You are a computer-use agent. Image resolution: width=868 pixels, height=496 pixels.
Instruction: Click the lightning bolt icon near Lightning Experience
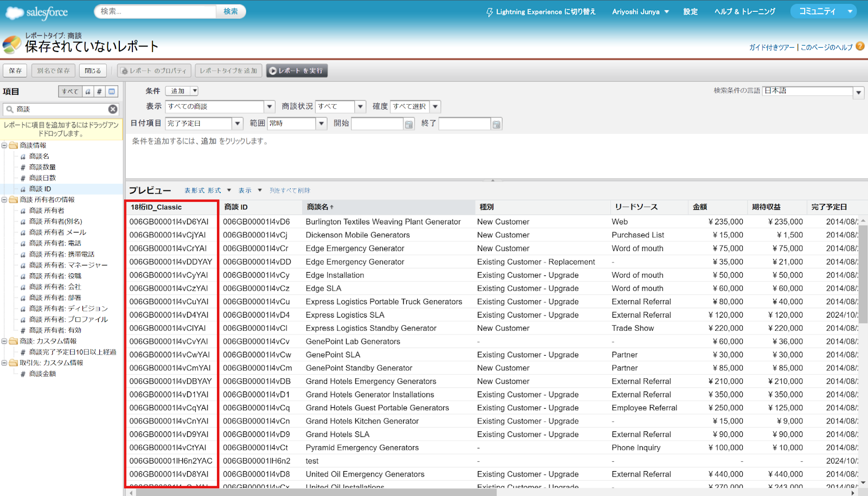[489, 11]
